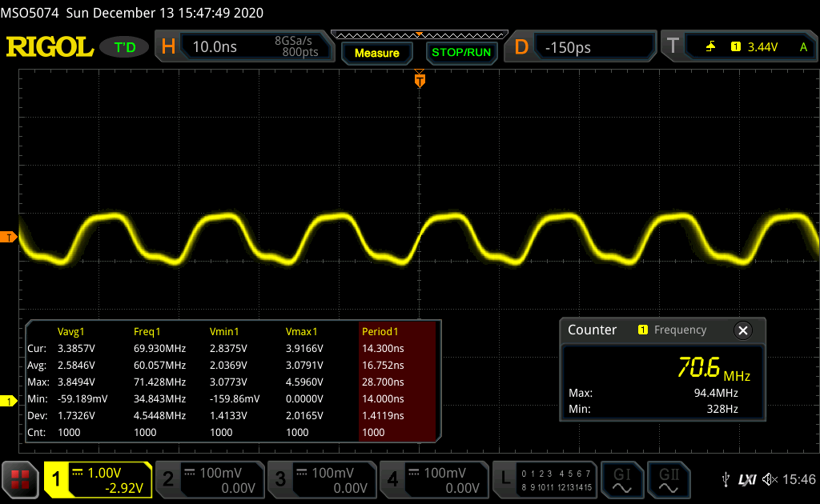The image size is (820, 504).
Task: Click the orange trigger position marker atop the grid
Action: (x=419, y=79)
